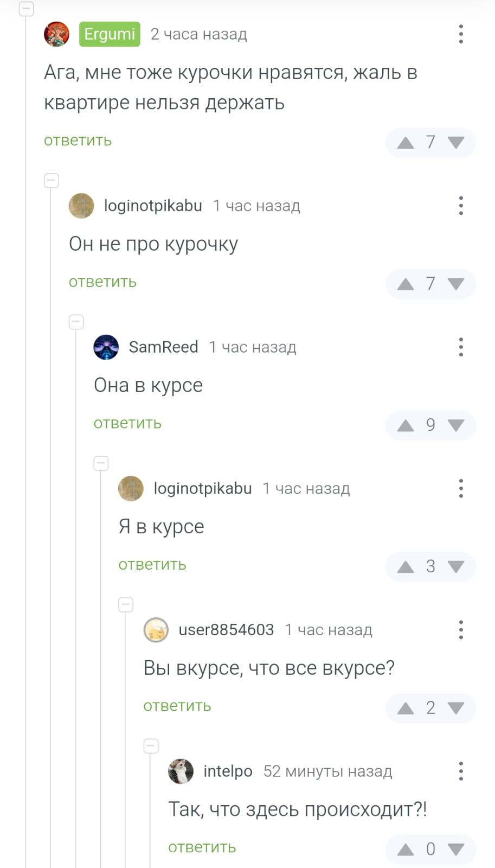Image resolution: width=495 pixels, height=868 pixels.
Task: Upvote intelpo's "что здесь происходит" comment
Action: tap(406, 850)
